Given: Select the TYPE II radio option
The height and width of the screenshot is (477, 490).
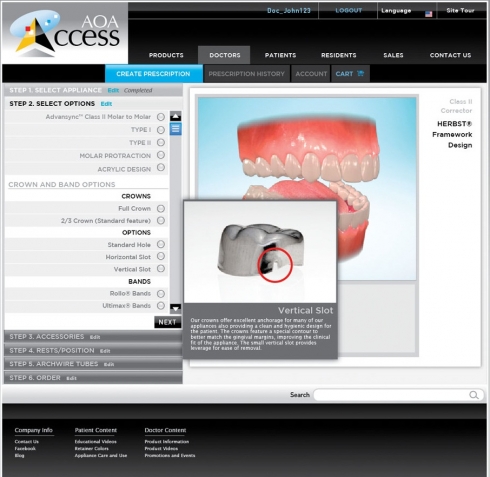Looking at the screenshot, I should (x=161, y=143).
